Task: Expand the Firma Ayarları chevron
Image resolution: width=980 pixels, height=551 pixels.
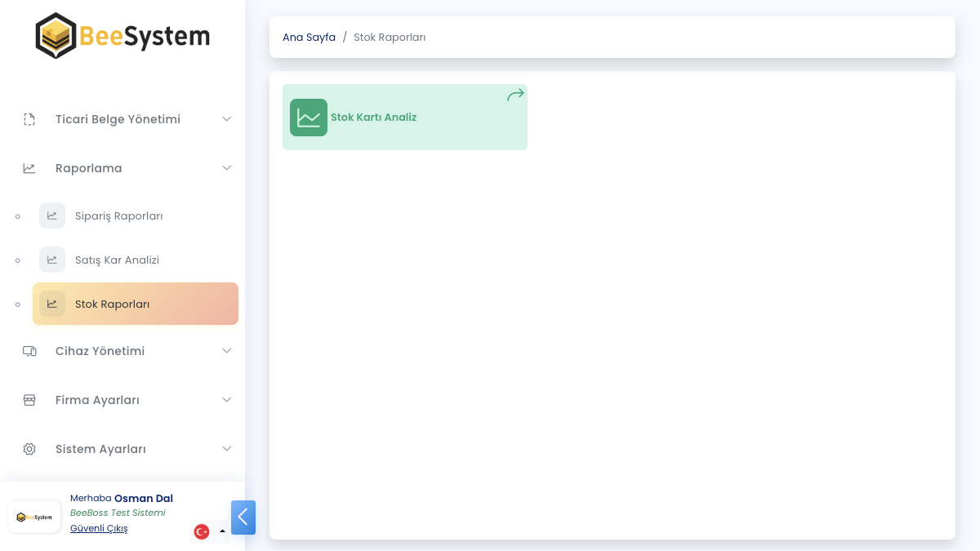Action: click(227, 400)
